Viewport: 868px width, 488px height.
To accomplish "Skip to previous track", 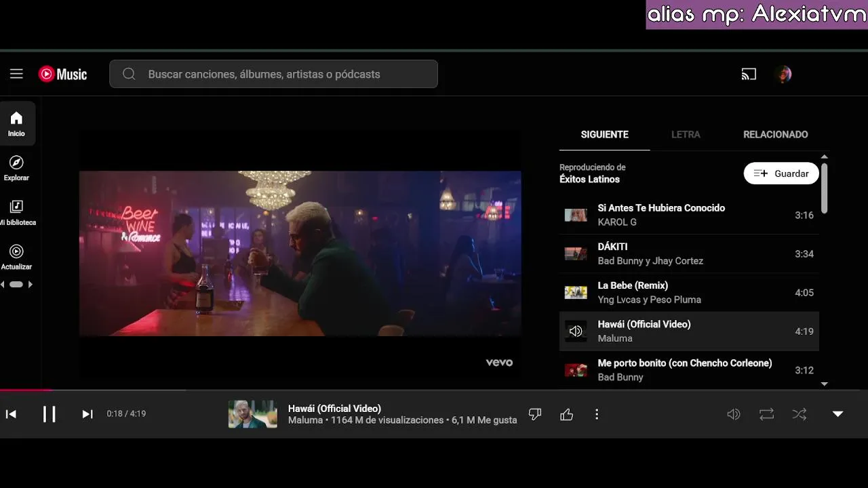I will point(11,414).
